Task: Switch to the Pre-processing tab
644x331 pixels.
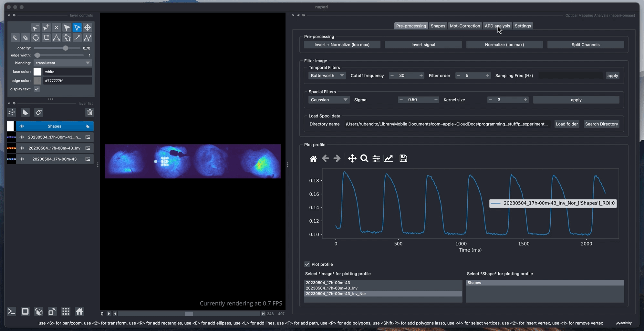Action: 411,26
